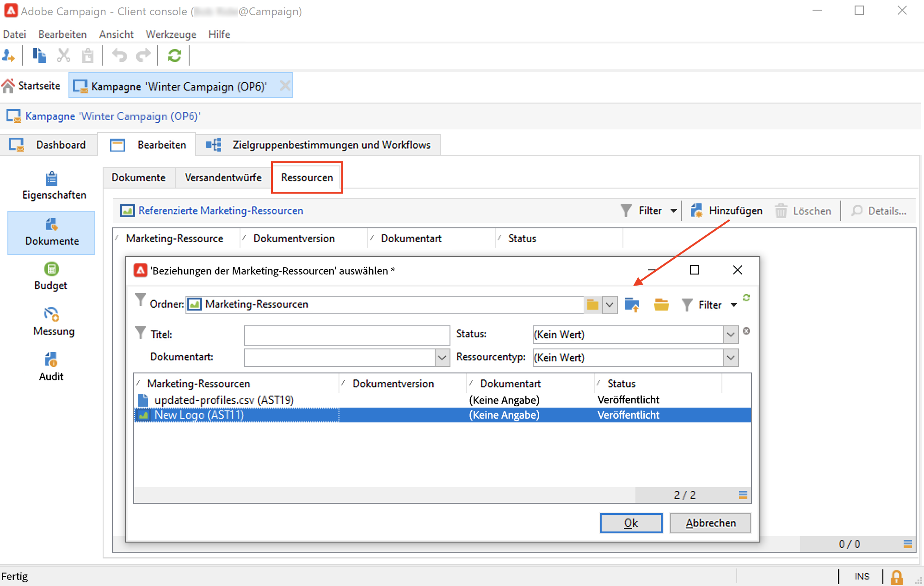Viewport: 924px width, 586px height.
Task: Open the Werkzeuge menu
Action: coord(171,34)
